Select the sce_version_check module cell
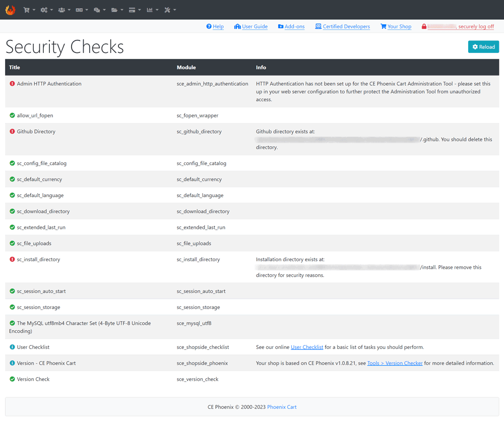The width and height of the screenshot is (504, 421). [x=198, y=379]
